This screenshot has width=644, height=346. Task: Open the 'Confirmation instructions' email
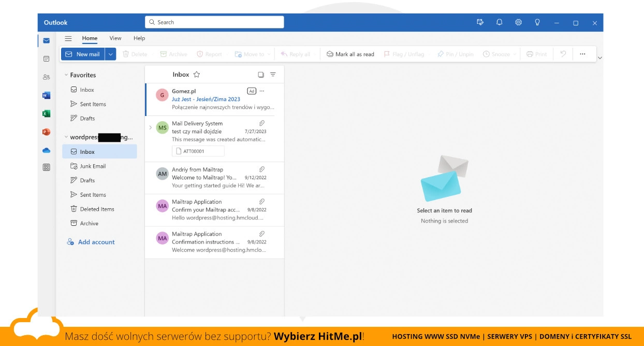point(214,242)
